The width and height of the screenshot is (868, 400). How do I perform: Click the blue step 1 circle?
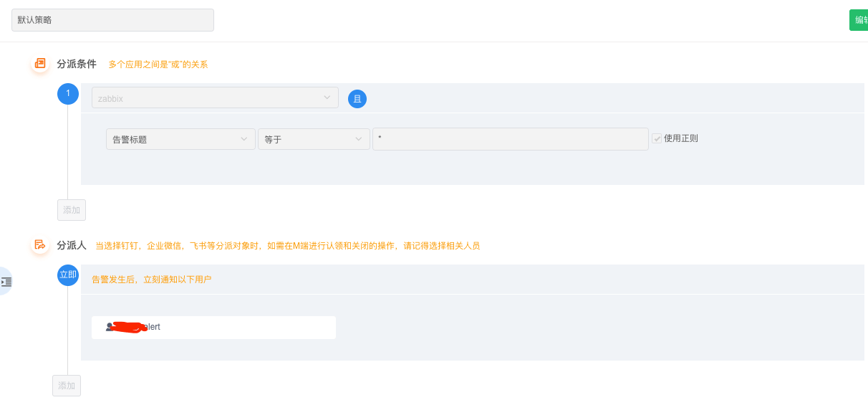68,94
